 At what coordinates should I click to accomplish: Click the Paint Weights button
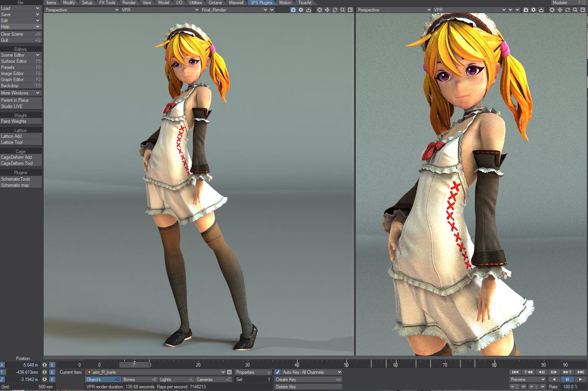click(x=21, y=121)
